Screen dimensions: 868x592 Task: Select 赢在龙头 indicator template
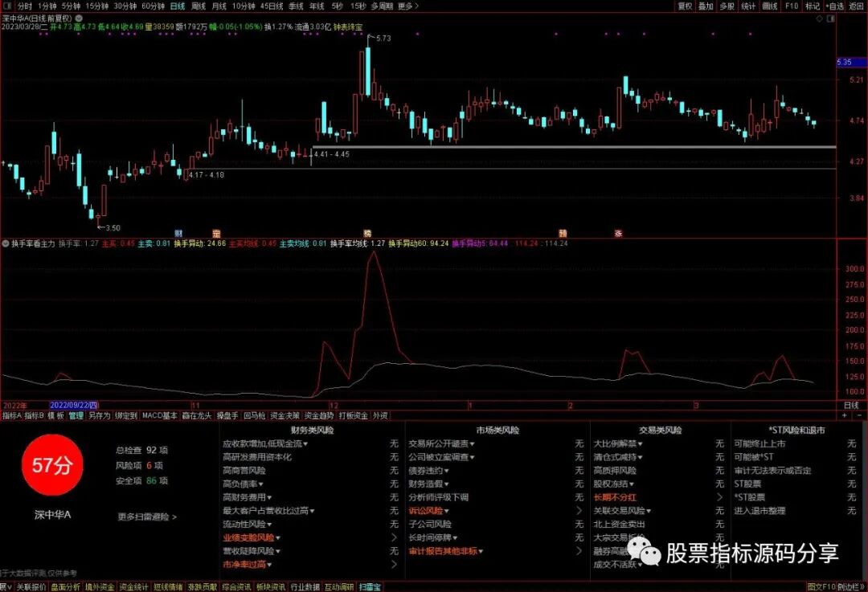[x=197, y=415]
